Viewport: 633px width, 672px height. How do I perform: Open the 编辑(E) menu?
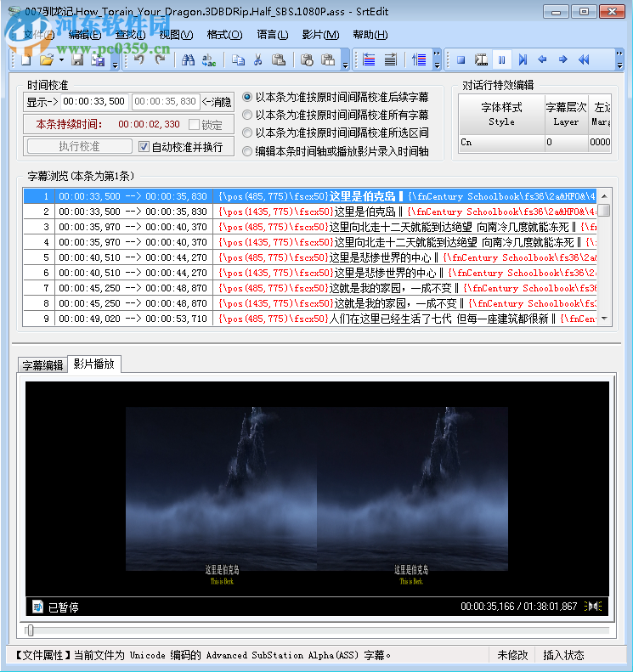point(85,35)
